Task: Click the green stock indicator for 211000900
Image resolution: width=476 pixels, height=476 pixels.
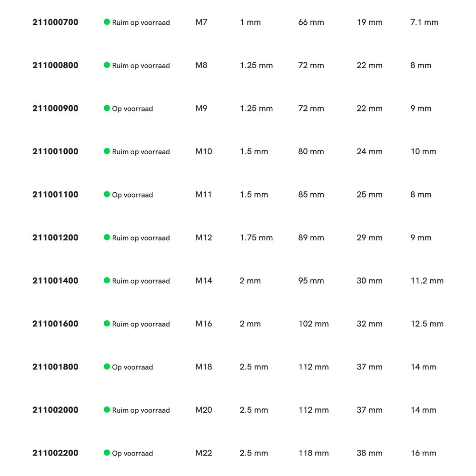Action: 107,108
